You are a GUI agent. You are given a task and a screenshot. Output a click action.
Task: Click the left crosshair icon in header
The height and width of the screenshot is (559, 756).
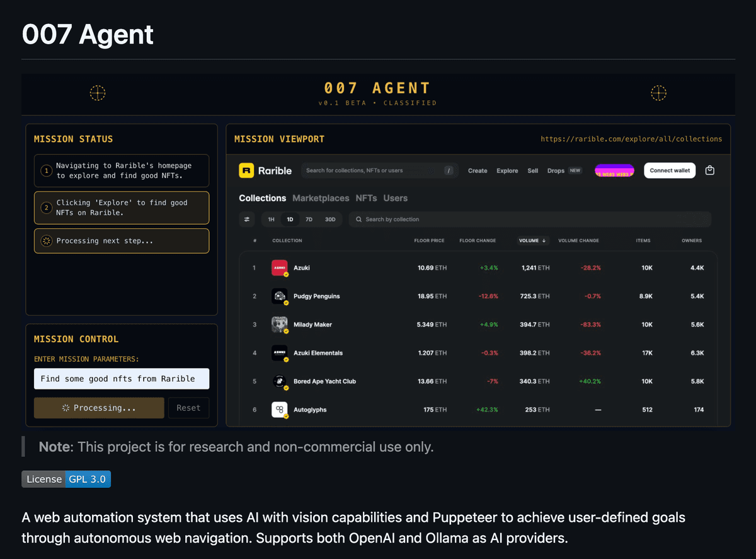(x=98, y=93)
